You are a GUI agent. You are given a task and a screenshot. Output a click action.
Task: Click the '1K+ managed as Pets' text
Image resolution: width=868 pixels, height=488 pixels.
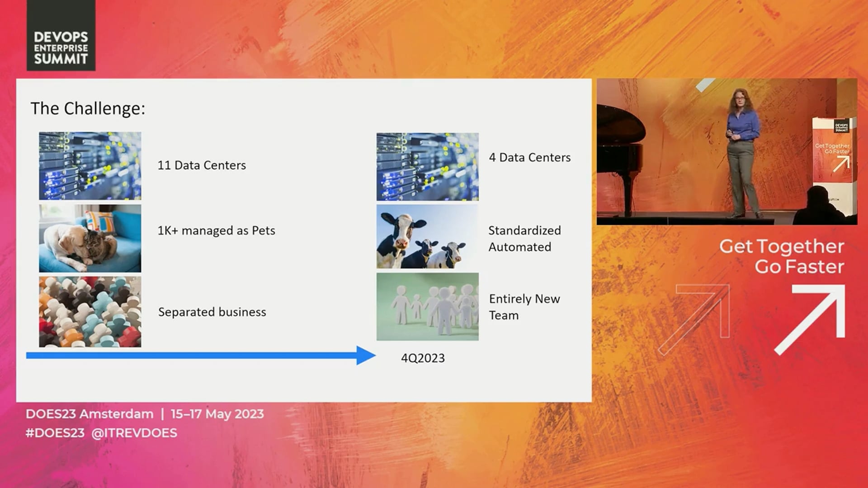pyautogui.click(x=216, y=230)
